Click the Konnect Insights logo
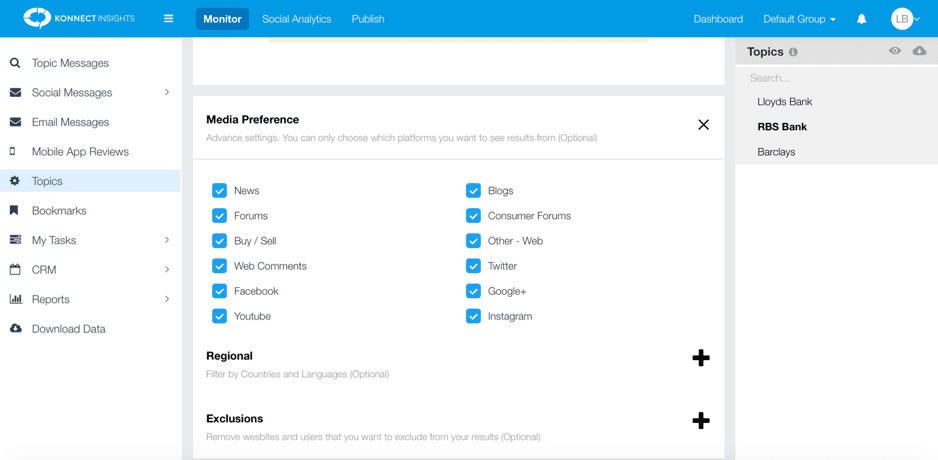 [x=79, y=19]
